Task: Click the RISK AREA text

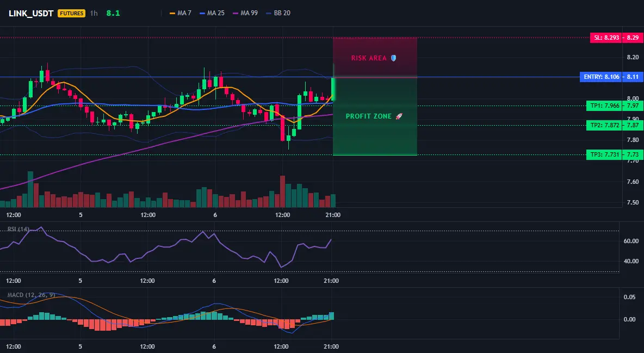Action: (369, 58)
